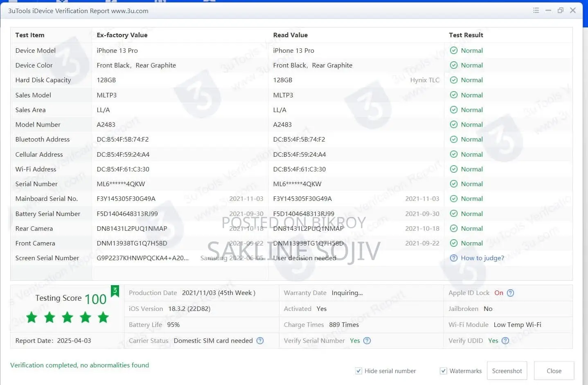Screen dimensions: 588x385
Task: Click the ex-factory Bluetooth address DC:B5:4F:5B:74:F2
Action: tap(123, 139)
